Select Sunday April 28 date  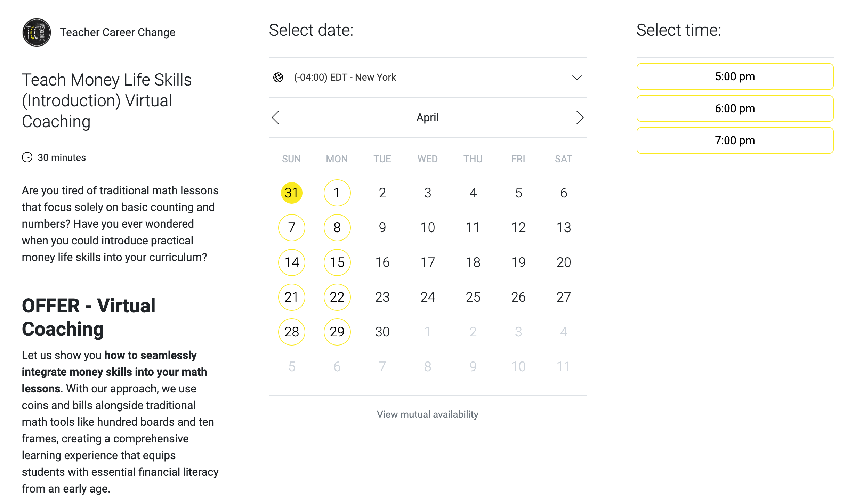pos(291,332)
